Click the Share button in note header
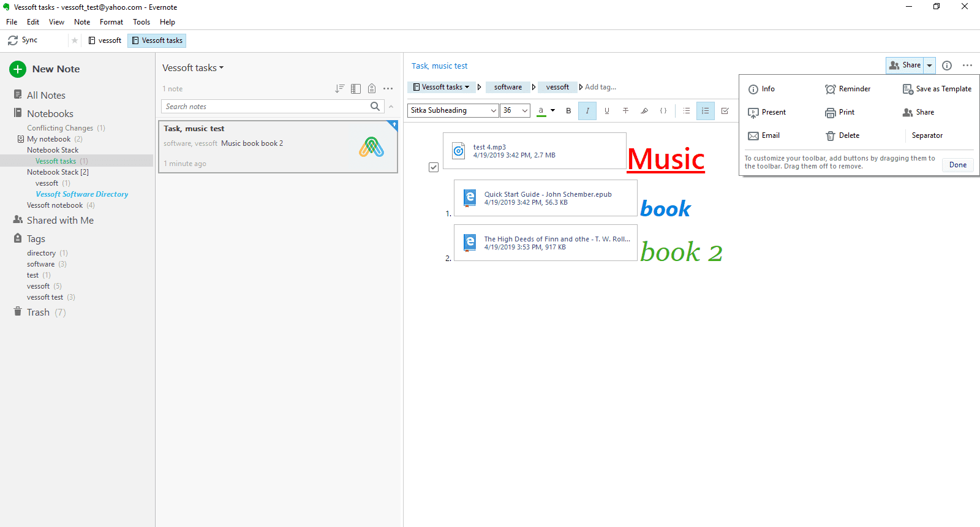The image size is (980, 527). (x=905, y=66)
